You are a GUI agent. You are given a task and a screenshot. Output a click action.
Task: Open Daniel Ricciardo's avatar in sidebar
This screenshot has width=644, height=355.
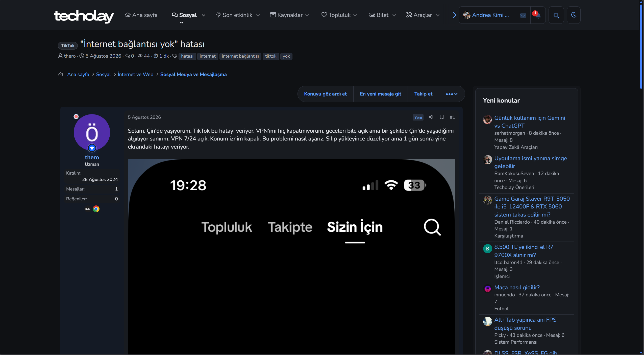pos(487,200)
